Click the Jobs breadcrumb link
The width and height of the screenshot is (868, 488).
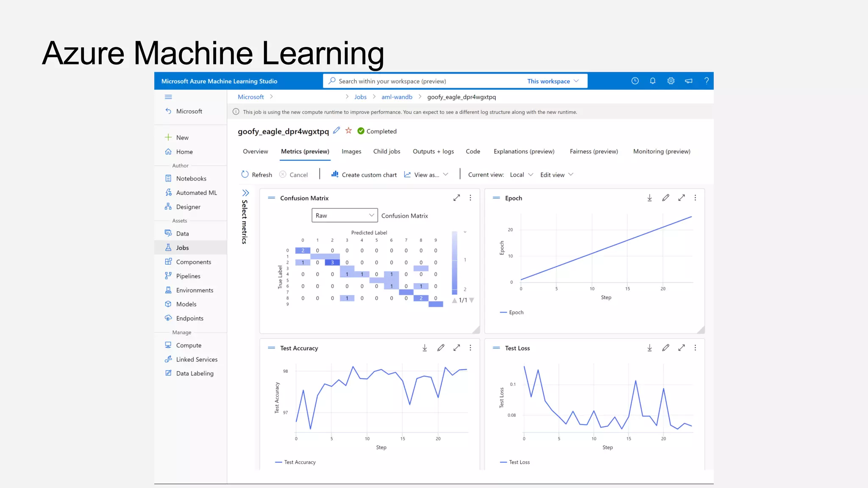[360, 97]
